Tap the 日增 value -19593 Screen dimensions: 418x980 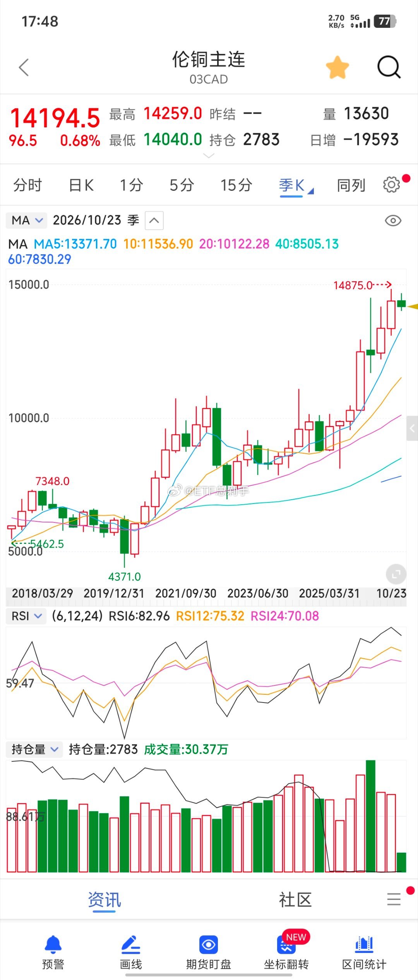pyautogui.click(x=371, y=139)
